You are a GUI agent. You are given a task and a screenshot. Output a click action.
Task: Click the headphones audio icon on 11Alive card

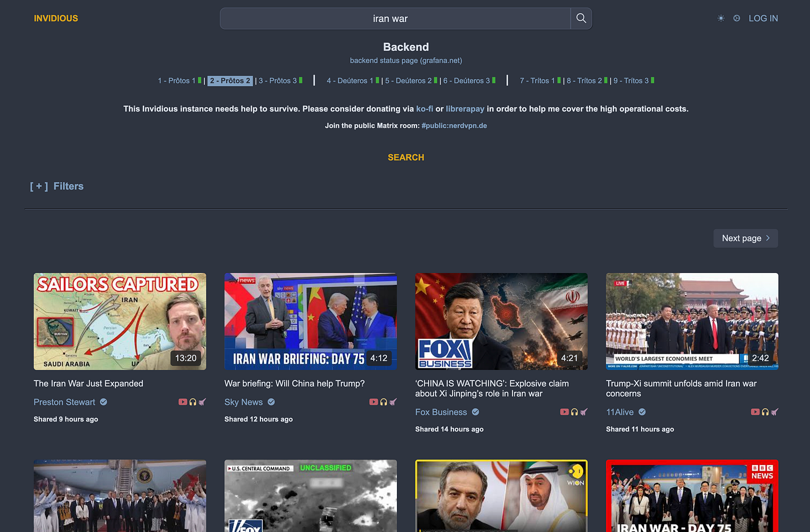click(765, 412)
